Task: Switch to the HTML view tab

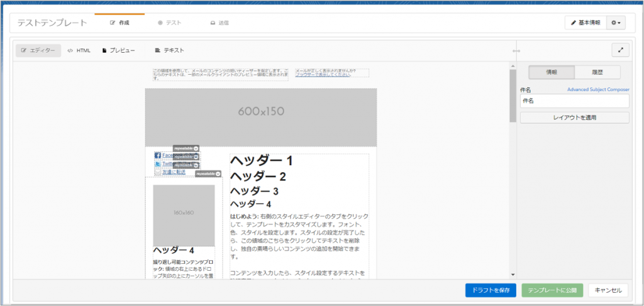Action: 79,50
